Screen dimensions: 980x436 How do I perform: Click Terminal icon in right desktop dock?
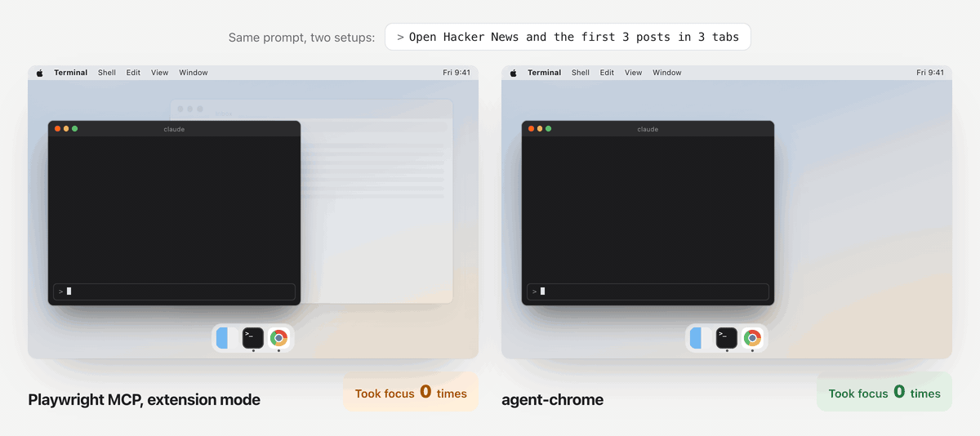(727, 338)
